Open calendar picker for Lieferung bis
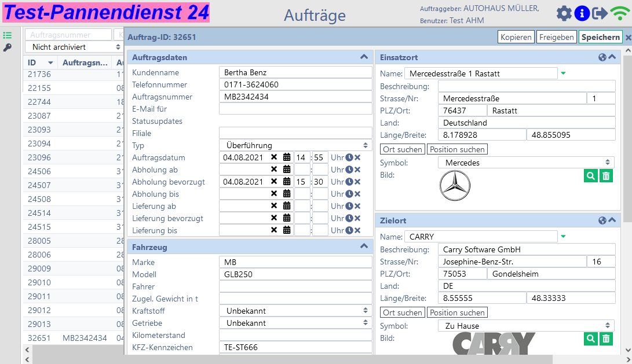This screenshot has height=364, width=632. tap(287, 230)
